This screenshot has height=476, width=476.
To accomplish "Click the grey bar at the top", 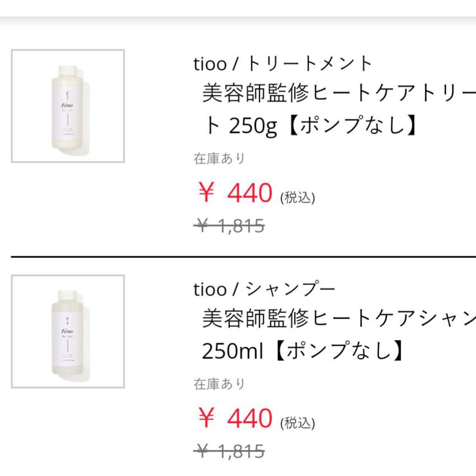I will tap(238, 8).
